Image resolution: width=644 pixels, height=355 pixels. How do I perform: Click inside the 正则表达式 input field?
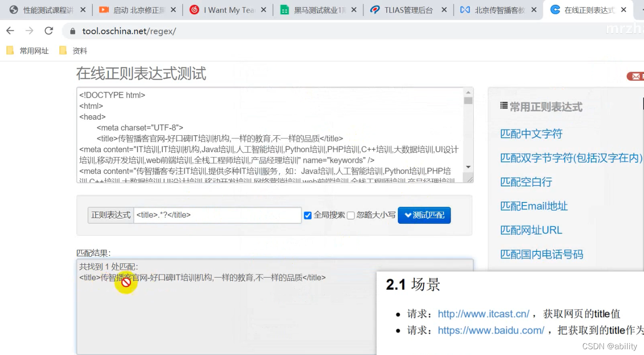[x=217, y=215]
